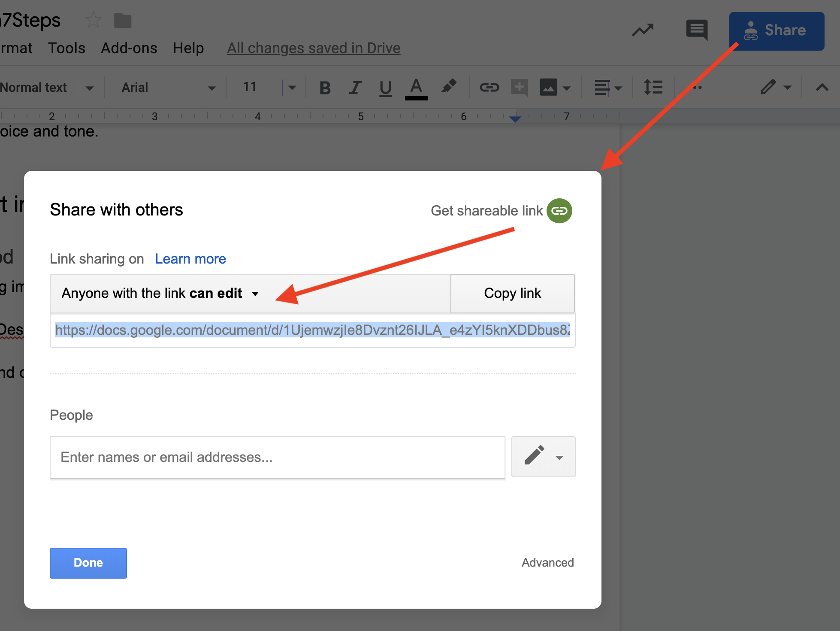Open the Tools menu
This screenshot has width=840, height=631.
66,48
